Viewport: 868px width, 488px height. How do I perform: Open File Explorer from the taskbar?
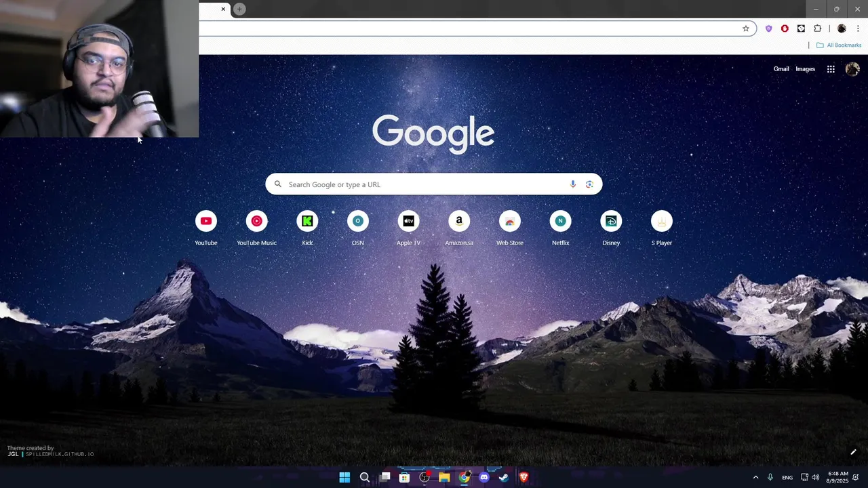click(444, 477)
